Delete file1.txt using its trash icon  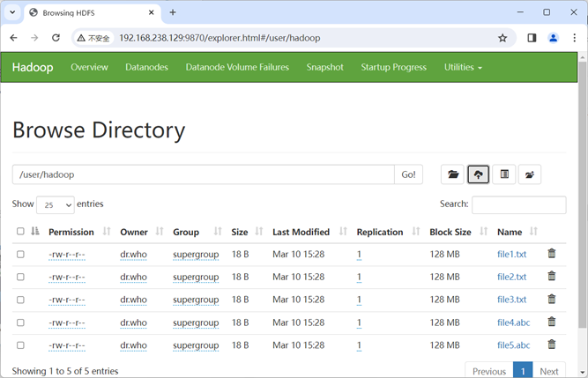(552, 254)
